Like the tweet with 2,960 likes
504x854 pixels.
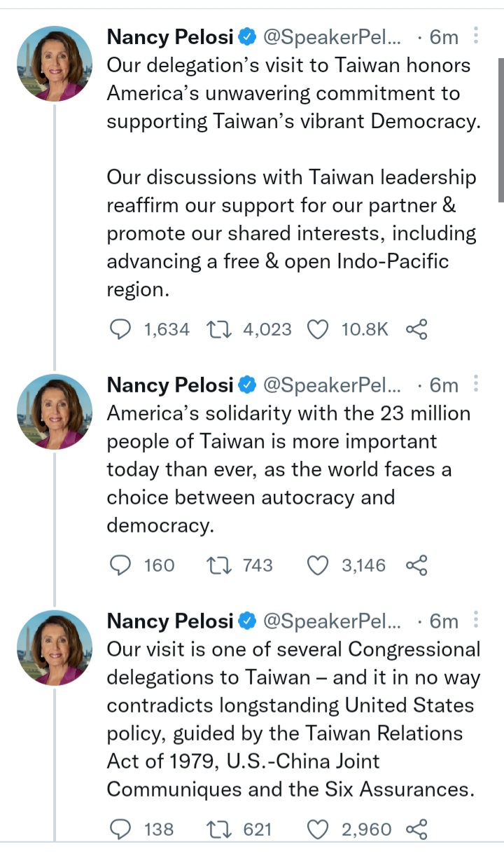318,830
